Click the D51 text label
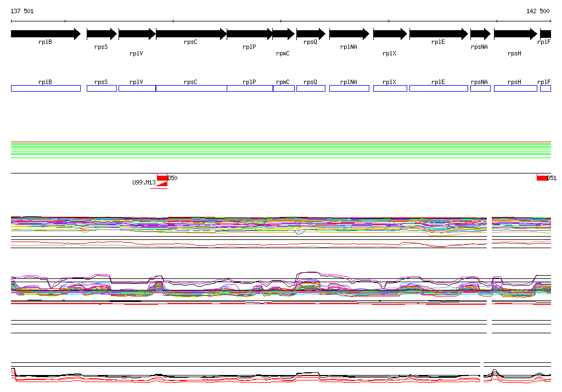The width and height of the screenshot is (562, 392). tap(552, 178)
